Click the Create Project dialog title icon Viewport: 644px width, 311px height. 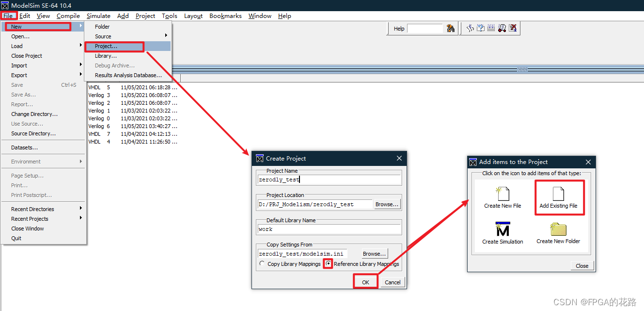(x=260, y=158)
